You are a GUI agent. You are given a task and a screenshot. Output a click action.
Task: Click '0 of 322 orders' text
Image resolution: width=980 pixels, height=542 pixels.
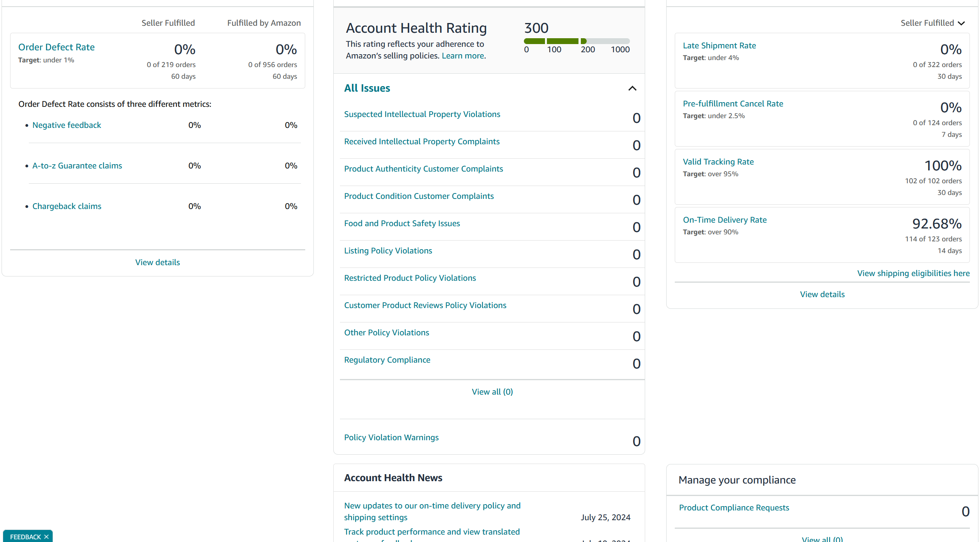click(937, 65)
